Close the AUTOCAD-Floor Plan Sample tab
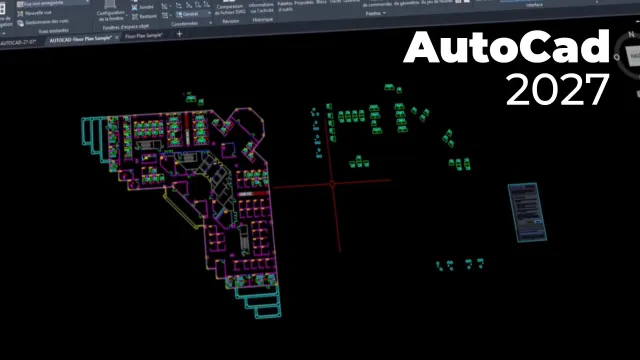The width and height of the screenshot is (640, 360). tap(117, 37)
